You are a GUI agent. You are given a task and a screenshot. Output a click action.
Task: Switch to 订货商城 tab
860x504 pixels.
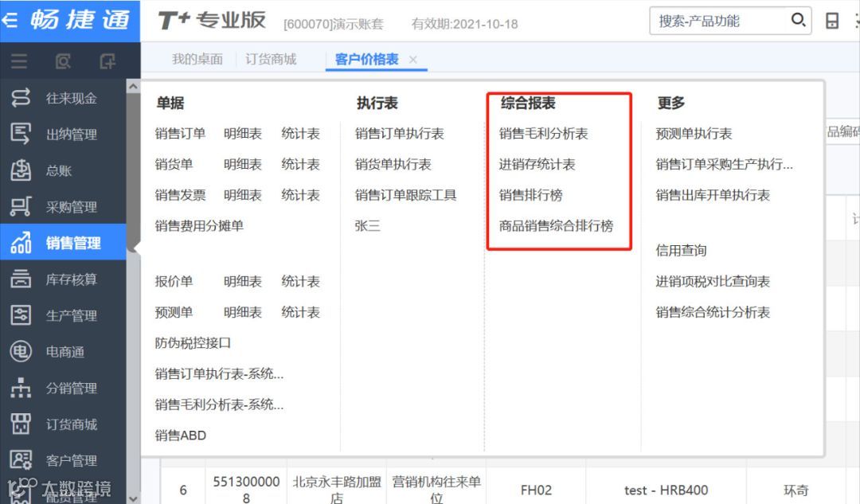click(271, 59)
